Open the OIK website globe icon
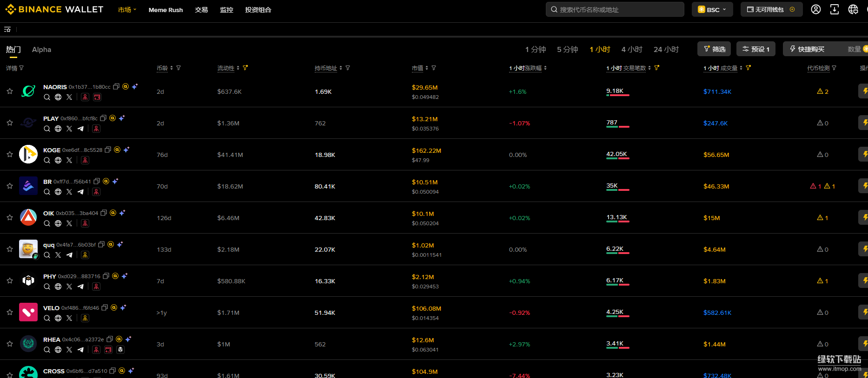The image size is (868, 378). coord(58,223)
